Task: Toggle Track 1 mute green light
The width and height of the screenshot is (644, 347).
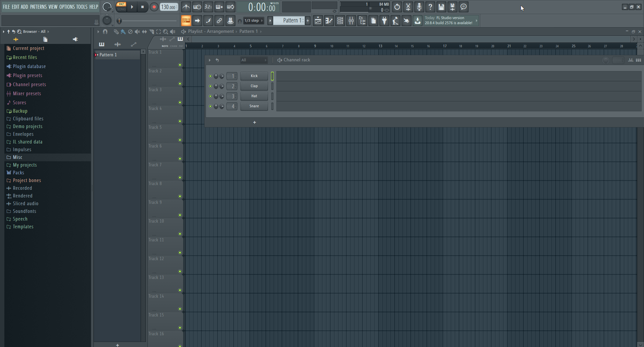Action: point(180,65)
